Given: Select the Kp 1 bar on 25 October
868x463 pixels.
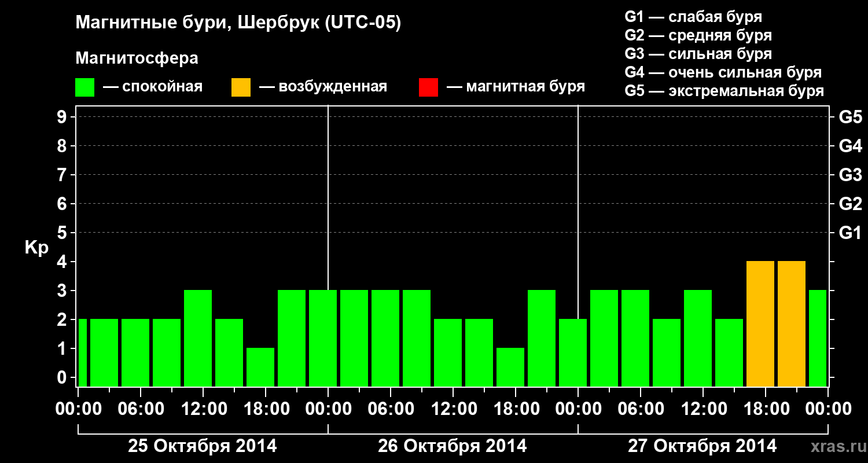Looking at the screenshot, I should (x=260, y=367).
